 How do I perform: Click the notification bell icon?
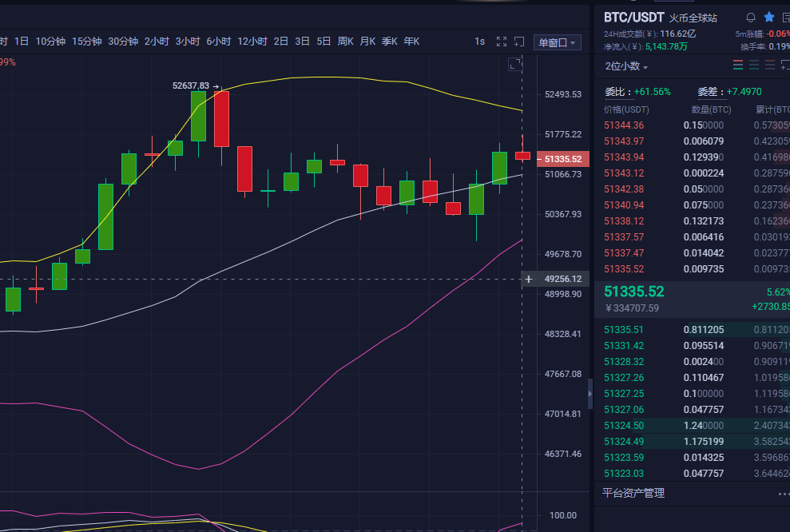(751, 17)
